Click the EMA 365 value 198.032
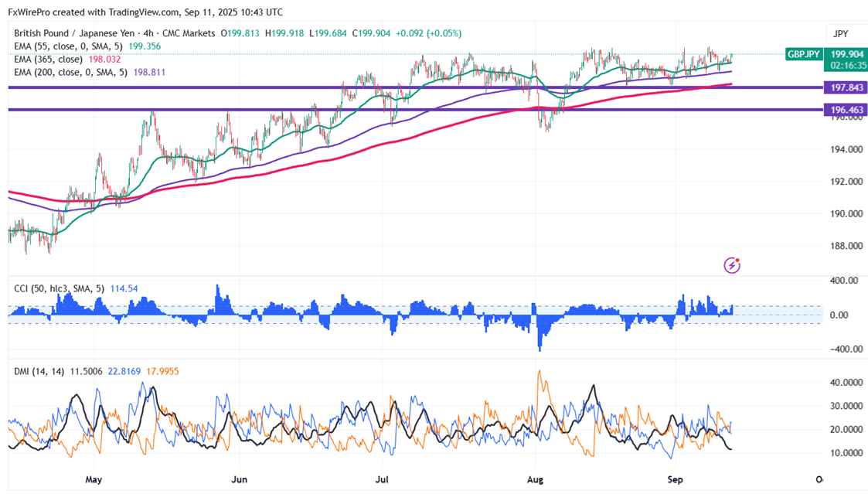 click(104, 60)
